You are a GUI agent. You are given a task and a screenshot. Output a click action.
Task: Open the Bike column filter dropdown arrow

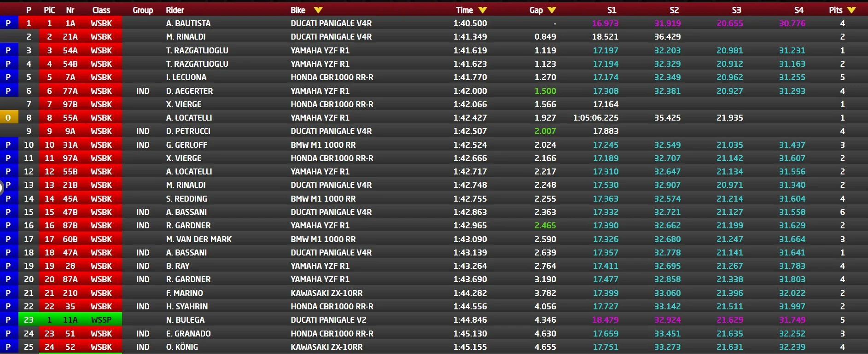point(318,10)
